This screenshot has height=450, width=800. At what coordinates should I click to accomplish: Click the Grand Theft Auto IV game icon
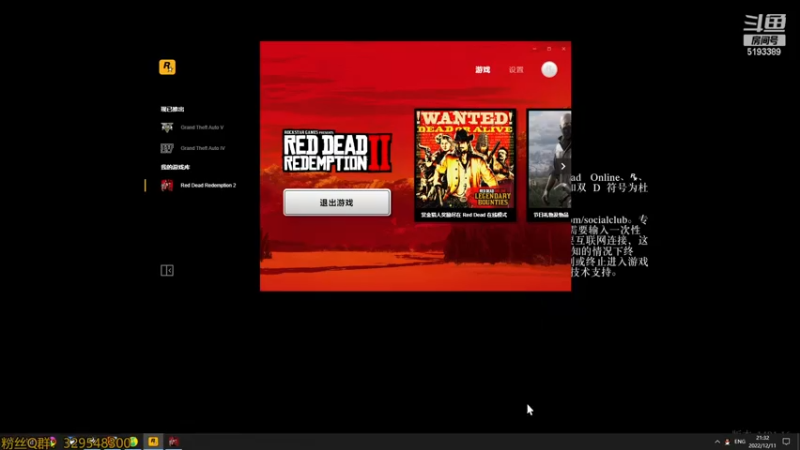point(167,148)
